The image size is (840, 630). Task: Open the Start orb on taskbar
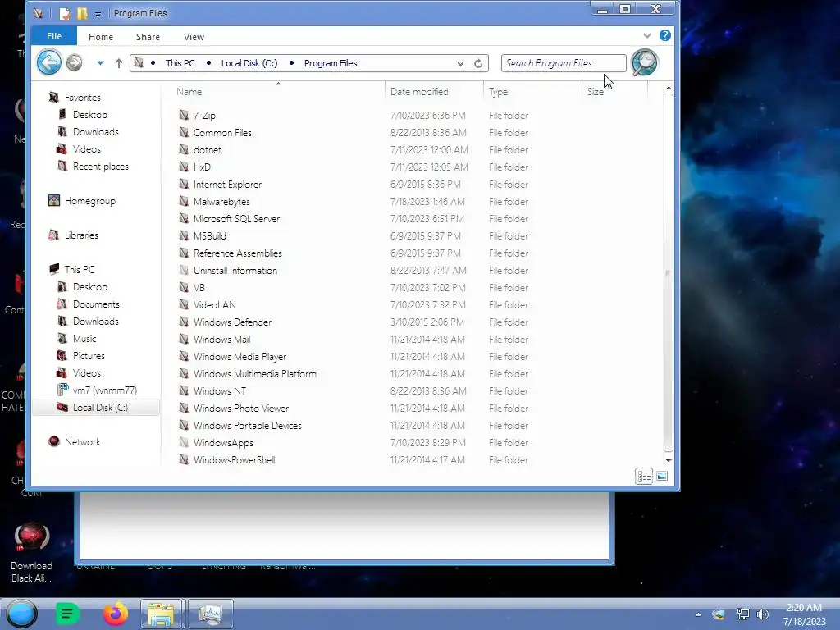(21, 614)
